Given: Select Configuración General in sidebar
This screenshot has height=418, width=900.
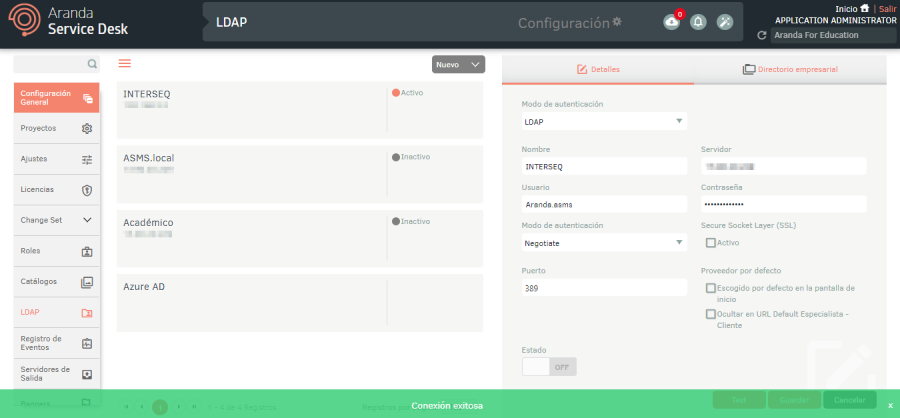Looking at the screenshot, I should pyautogui.click(x=56, y=98).
